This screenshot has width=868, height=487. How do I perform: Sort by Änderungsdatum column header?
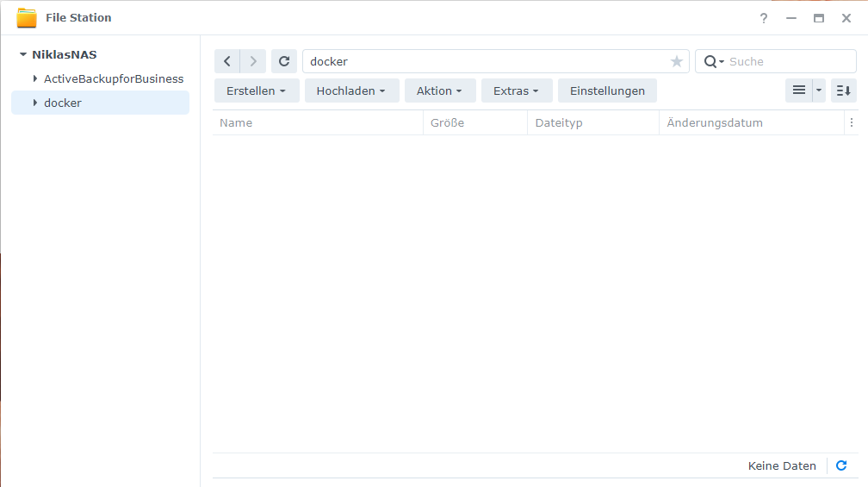point(751,123)
